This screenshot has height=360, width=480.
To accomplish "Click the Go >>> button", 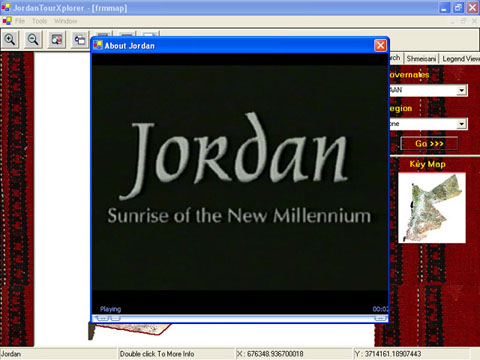I will (x=429, y=144).
